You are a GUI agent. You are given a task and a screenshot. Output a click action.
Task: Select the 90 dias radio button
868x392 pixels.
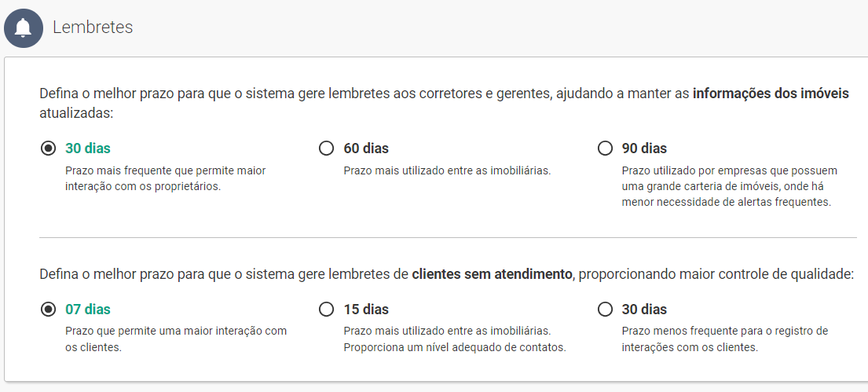tap(605, 148)
